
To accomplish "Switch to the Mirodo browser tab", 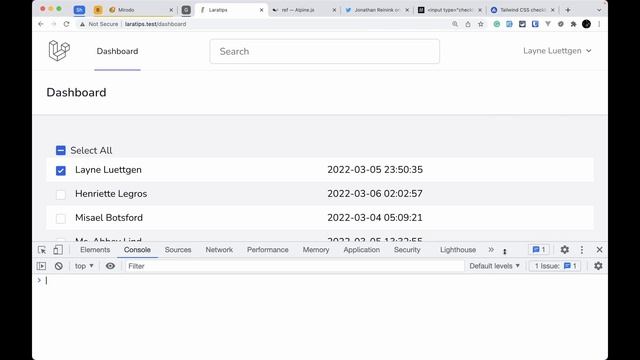I will (141, 10).
